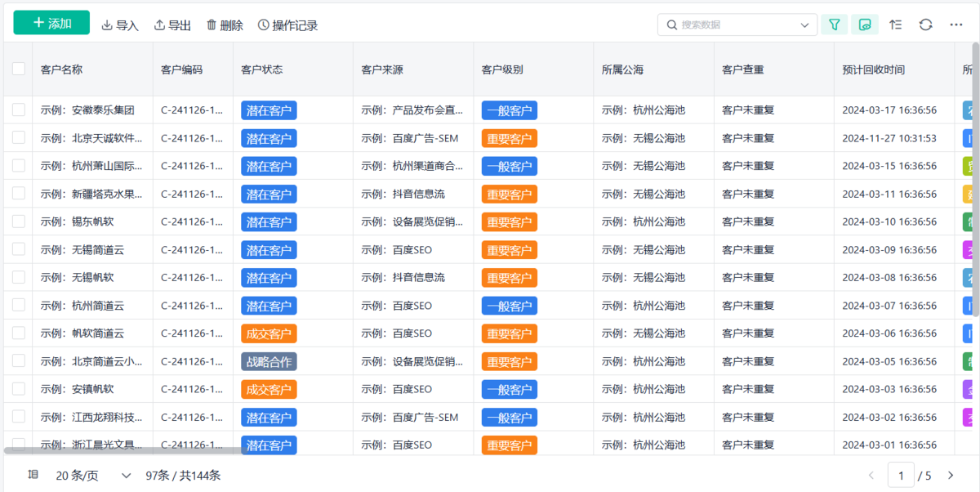Refresh the table data
Screen dimensions: 980x492
(x=926, y=25)
